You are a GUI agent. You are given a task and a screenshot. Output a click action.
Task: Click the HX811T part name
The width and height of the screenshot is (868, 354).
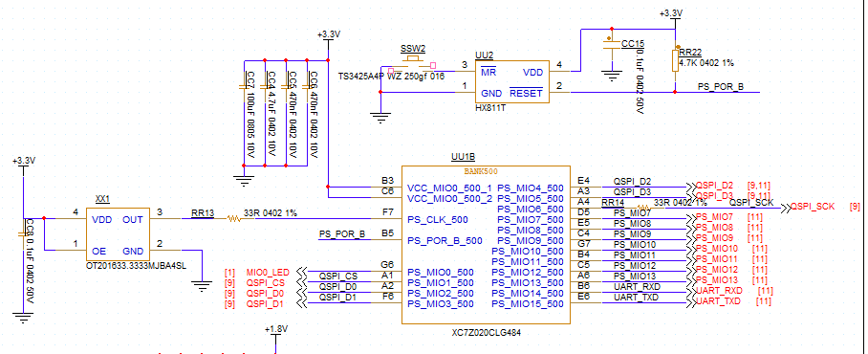tap(490, 108)
